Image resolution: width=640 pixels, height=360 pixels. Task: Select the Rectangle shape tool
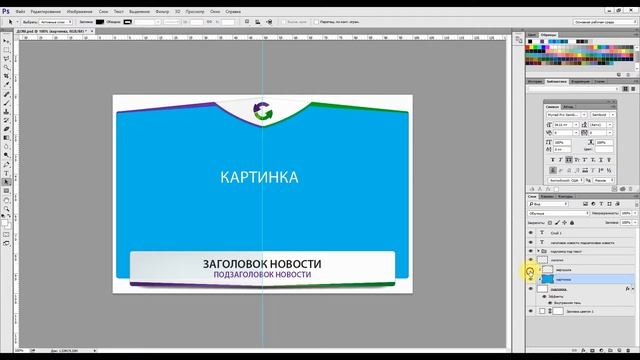coord(7,191)
